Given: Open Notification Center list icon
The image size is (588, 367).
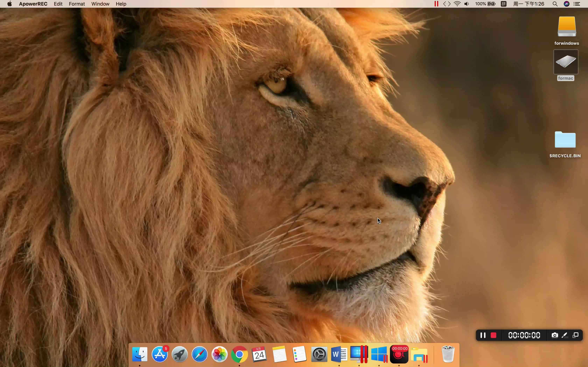Looking at the screenshot, I should click(x=577, y=4).
